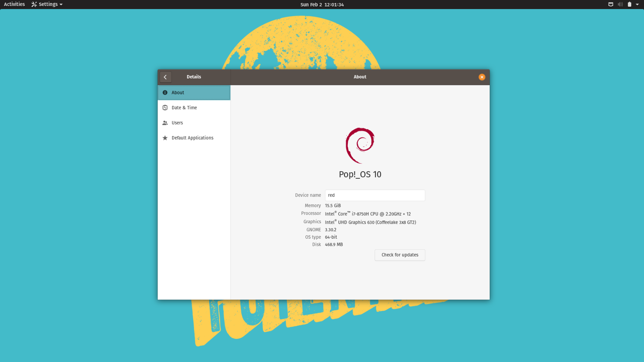Click the Settings tools icon in top bar
The height and width of the screenshot is (362, 644).
point(34,5)
